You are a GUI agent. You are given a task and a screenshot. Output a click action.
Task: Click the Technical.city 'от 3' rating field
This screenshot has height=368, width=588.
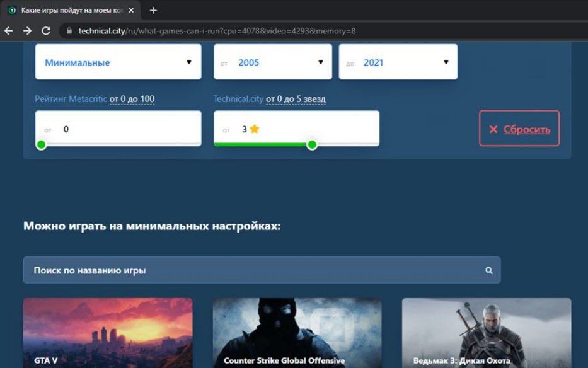(296, 127)
